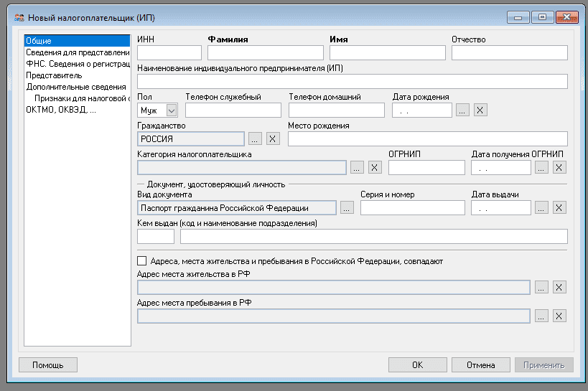
Task: Click into the ИНН input field
Action: [x=169, y=52]
